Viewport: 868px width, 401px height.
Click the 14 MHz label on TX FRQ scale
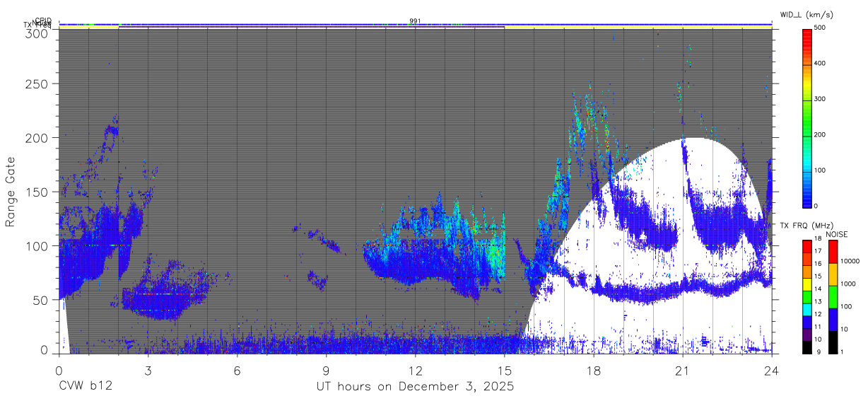tap(818, 290)
